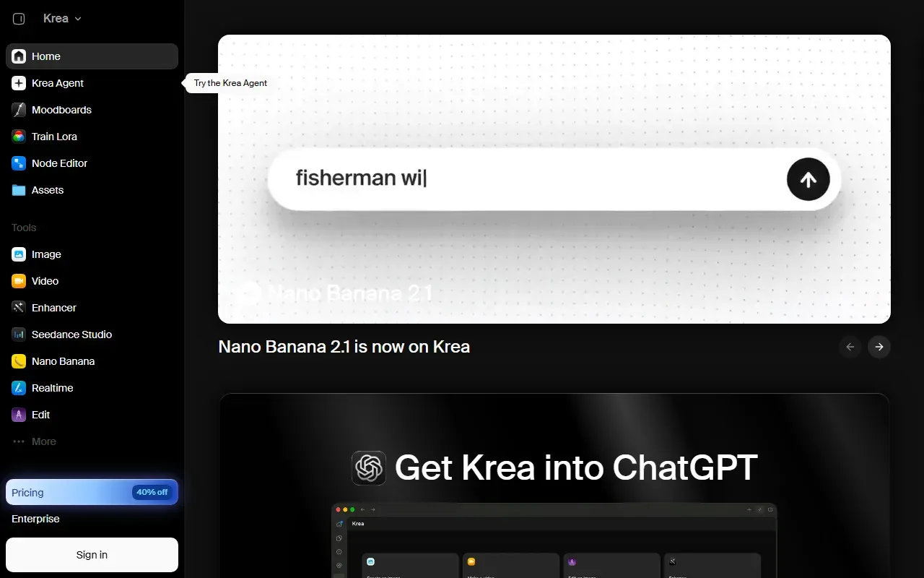Click the Image tool icon
Viewport: 924px width, 578px height.
point(19,254)
